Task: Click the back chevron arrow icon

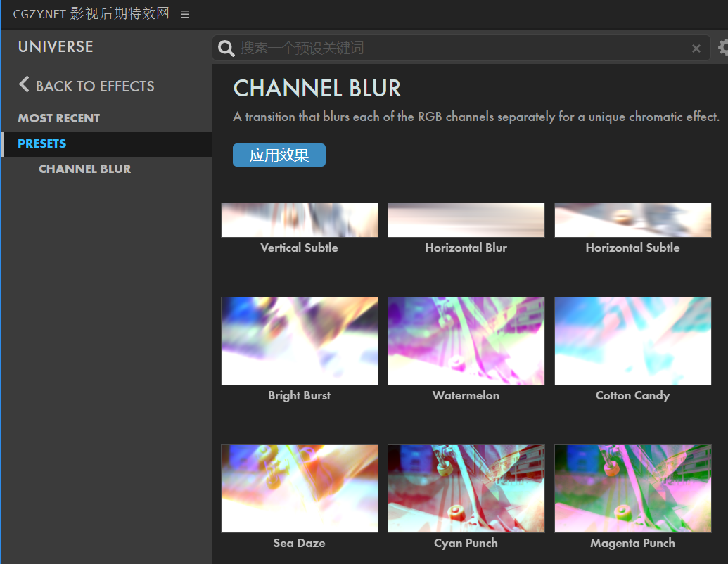Action: click(24, 84)
